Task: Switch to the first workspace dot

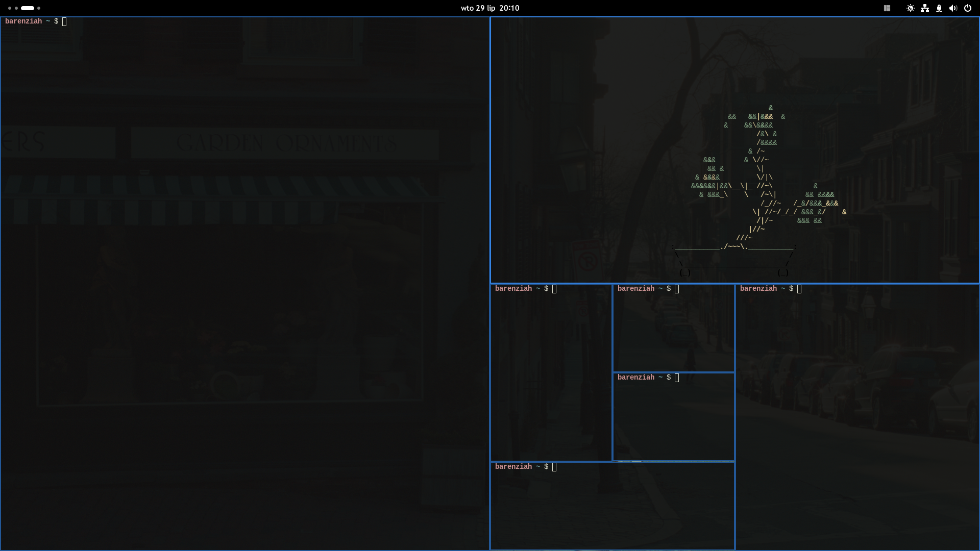Action: tap(10, 8)
